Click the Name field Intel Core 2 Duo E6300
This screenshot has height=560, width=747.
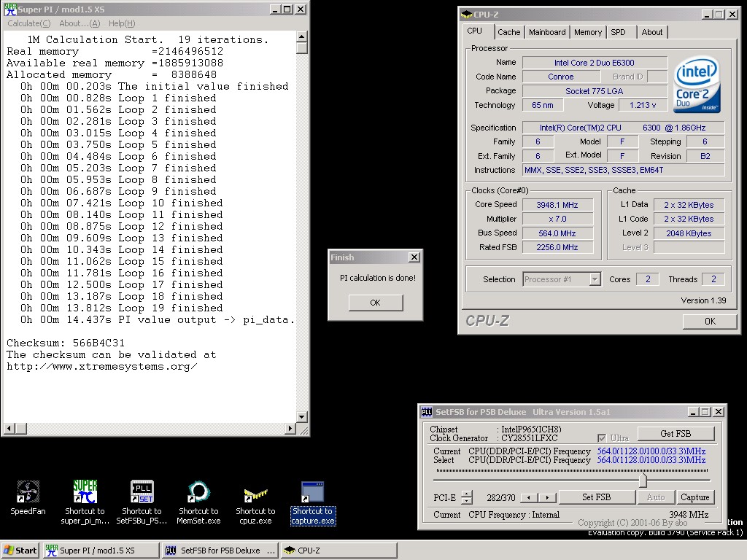[x=595, y=63]
